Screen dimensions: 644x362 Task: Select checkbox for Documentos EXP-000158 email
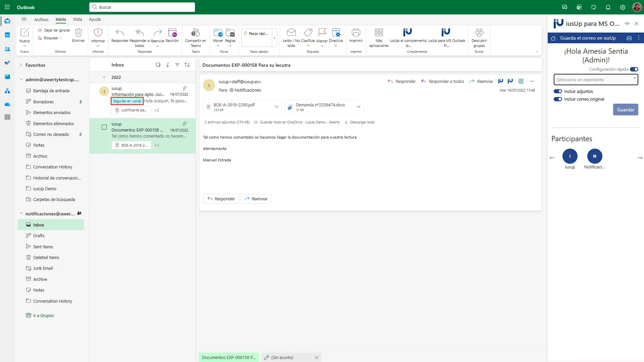point(104,127)
